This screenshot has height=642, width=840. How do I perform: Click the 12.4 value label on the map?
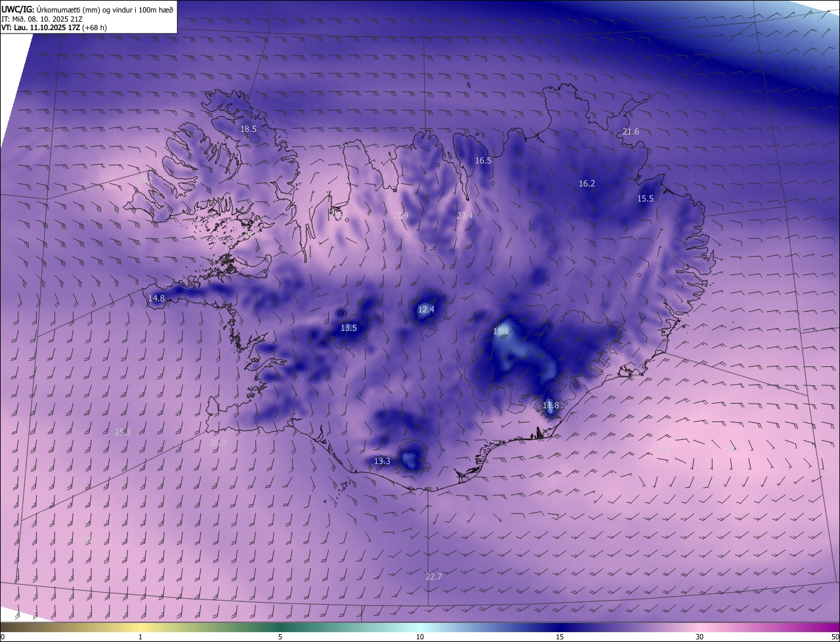(426, 309)
